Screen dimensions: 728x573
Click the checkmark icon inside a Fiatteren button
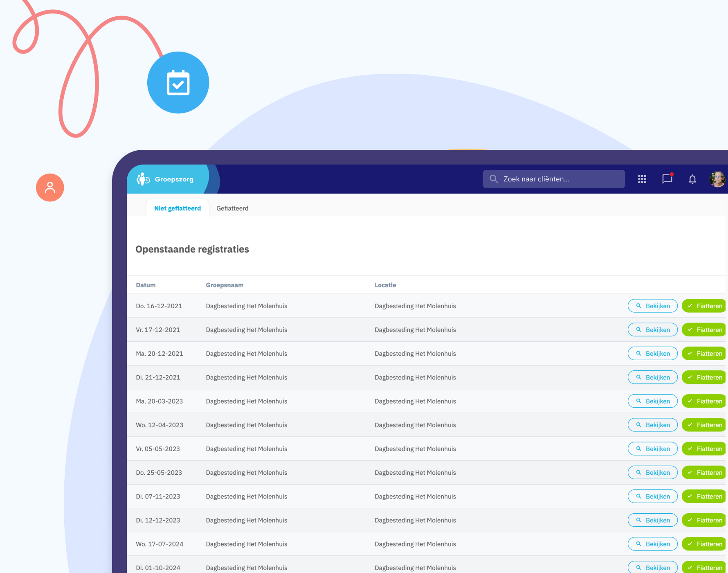[x=690, y=306]
